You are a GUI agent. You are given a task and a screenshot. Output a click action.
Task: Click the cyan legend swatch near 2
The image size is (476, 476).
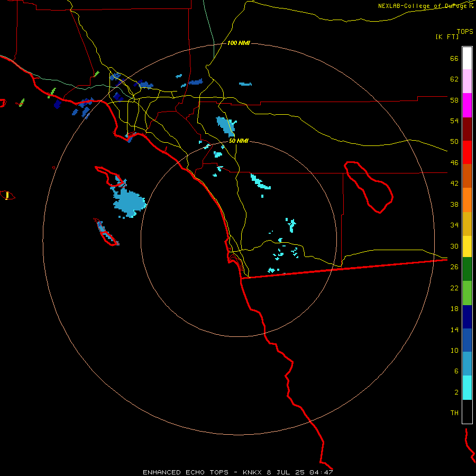coord(467,388)
